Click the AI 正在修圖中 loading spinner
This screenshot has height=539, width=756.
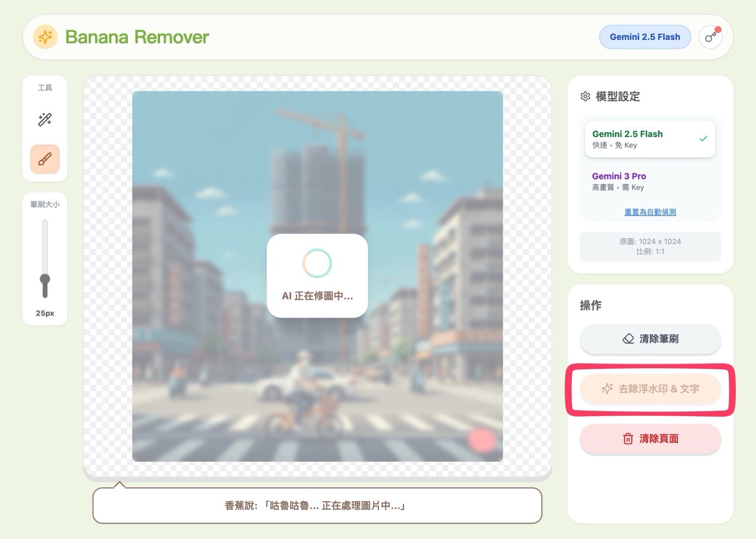317,262
